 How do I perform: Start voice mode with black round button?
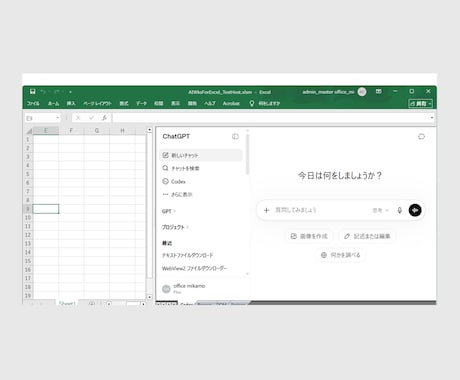click(x=415, y=210)
